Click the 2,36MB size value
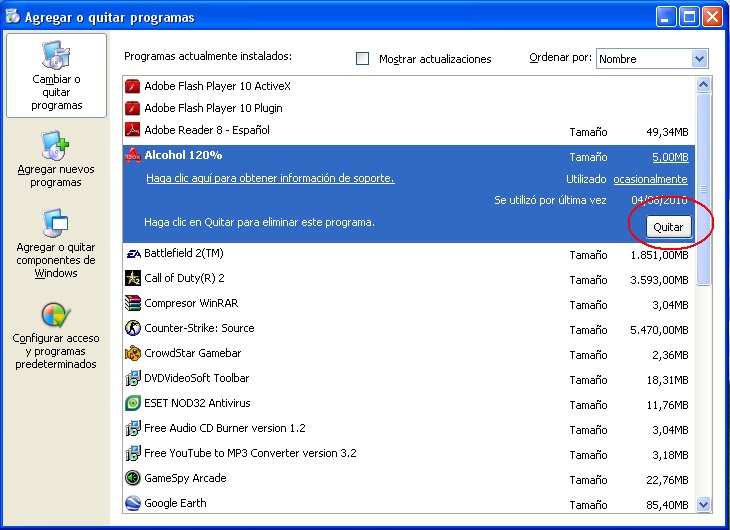 coord(670,355)
